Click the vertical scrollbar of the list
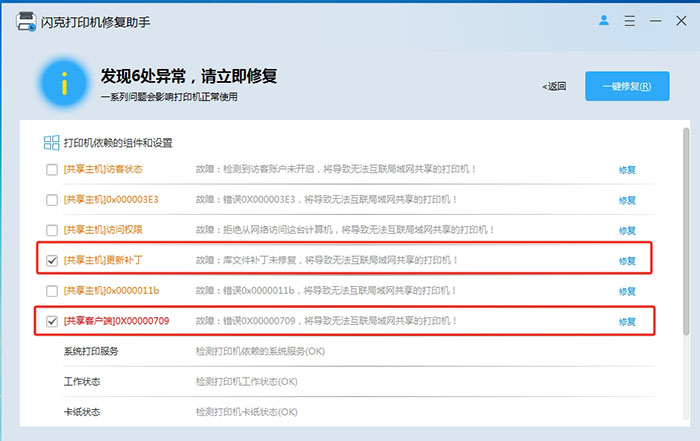The height and width of the screenshot is (441, 700). (x=686, y=231)
